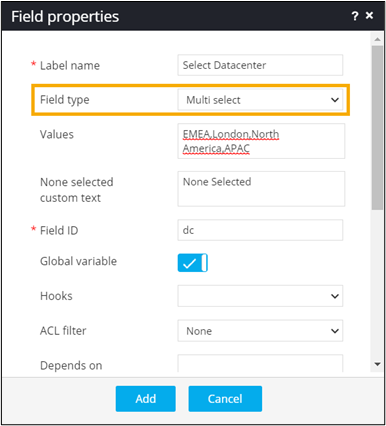Click the Values label text
Screen dimensions: 386x426
[57, 134]
